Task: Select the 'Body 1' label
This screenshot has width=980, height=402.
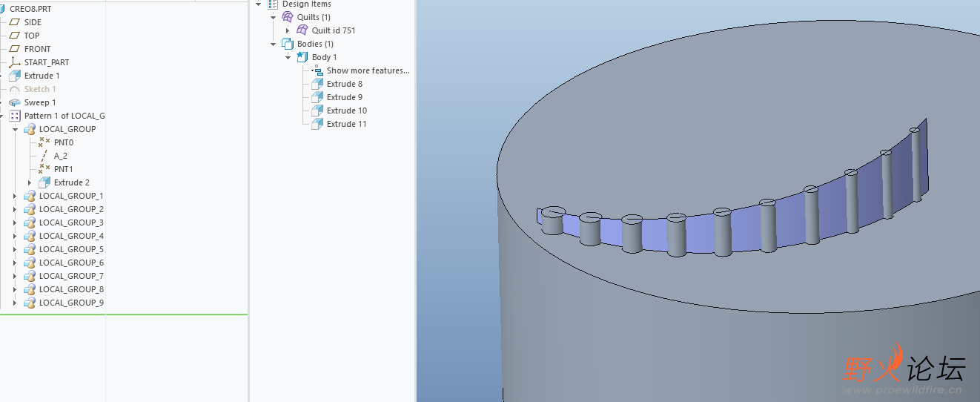Action: pyautogui.click(x=324, y=57)
